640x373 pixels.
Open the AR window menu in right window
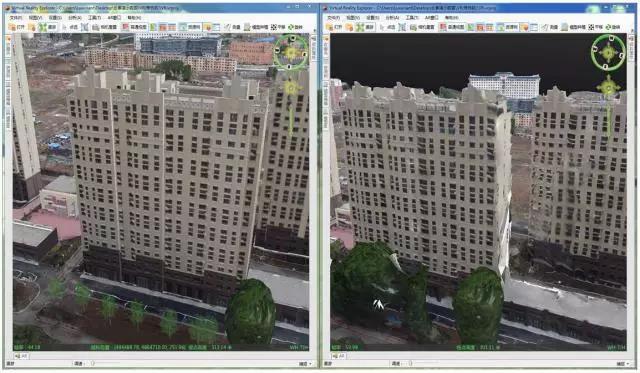click(431, 18)
